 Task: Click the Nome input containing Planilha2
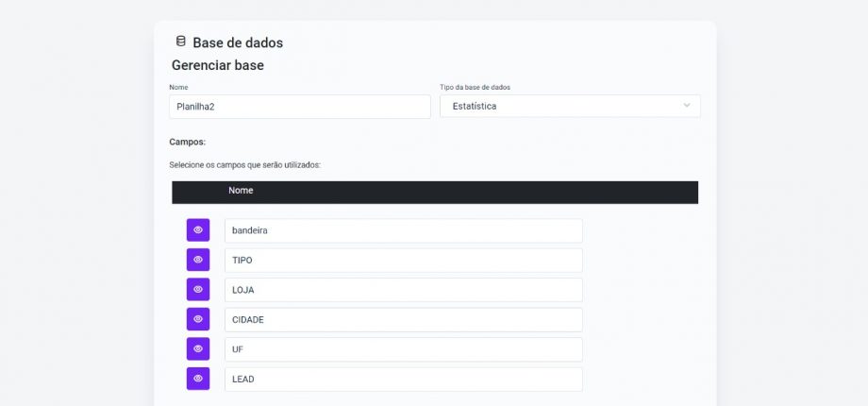[x=299, y=107]
